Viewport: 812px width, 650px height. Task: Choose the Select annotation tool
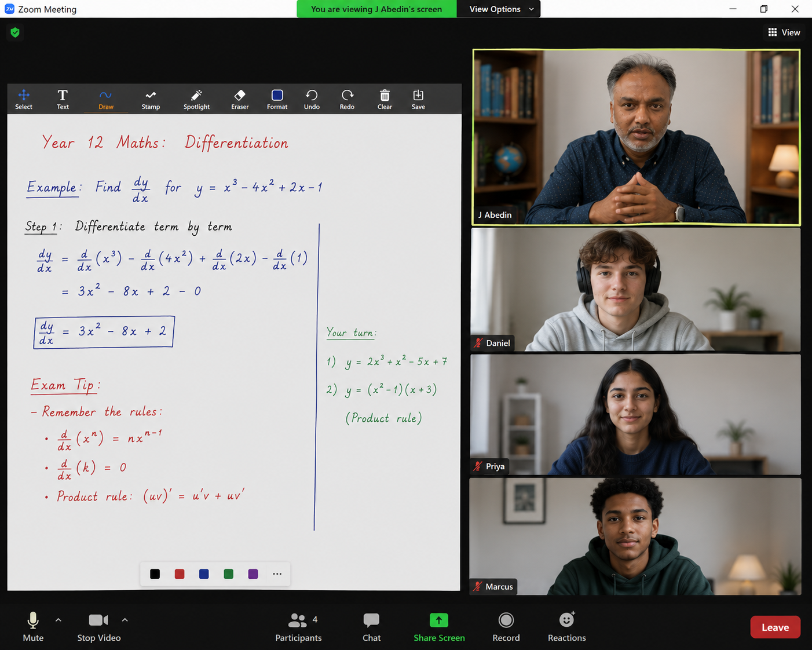coord(24,99)
